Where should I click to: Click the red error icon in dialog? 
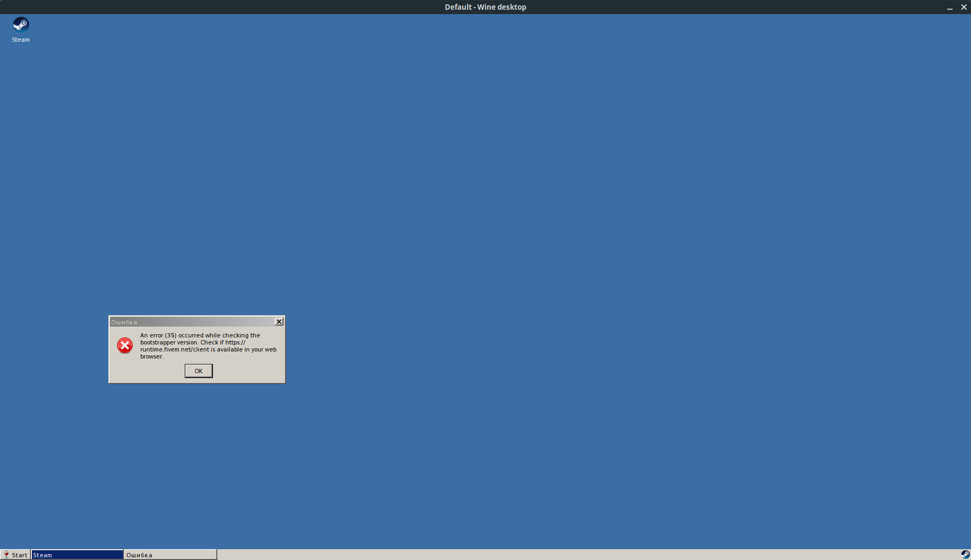125,346
